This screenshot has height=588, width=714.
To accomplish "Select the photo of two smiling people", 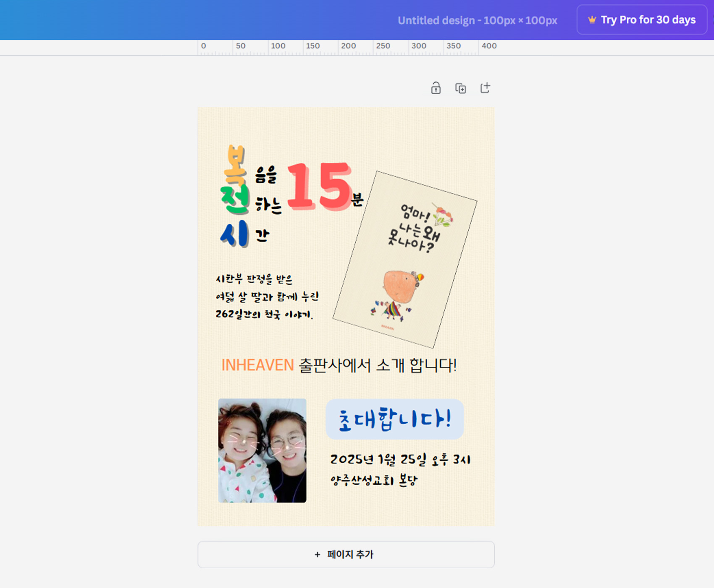I will 262,450.
